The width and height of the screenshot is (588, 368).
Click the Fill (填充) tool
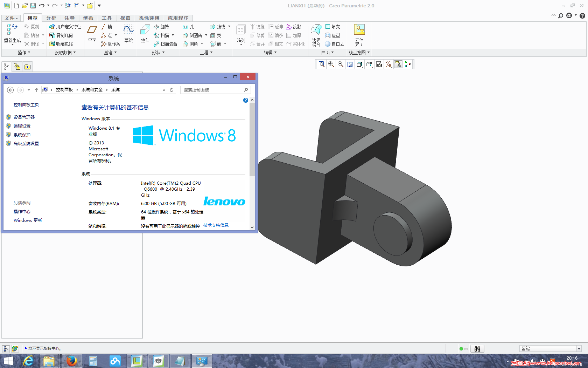[332, 27]
